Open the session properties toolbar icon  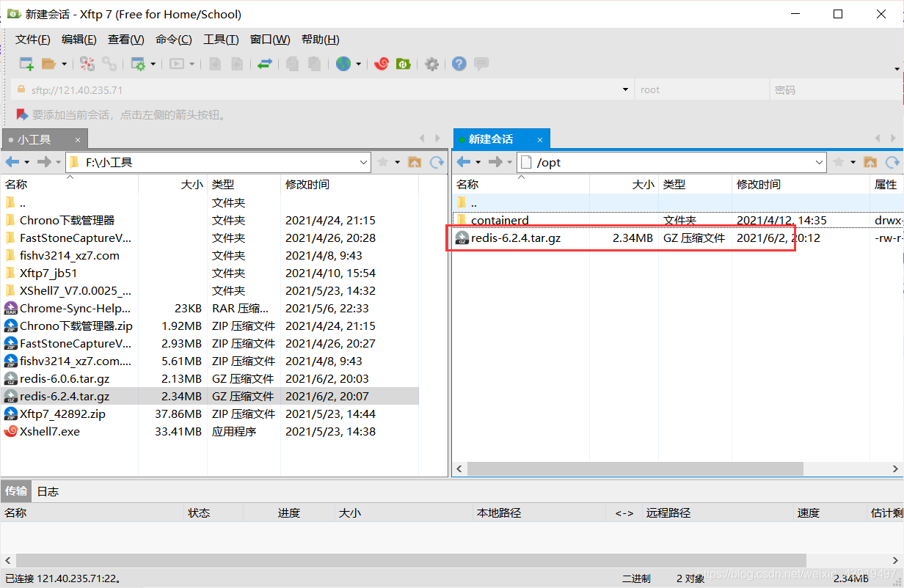137,64
